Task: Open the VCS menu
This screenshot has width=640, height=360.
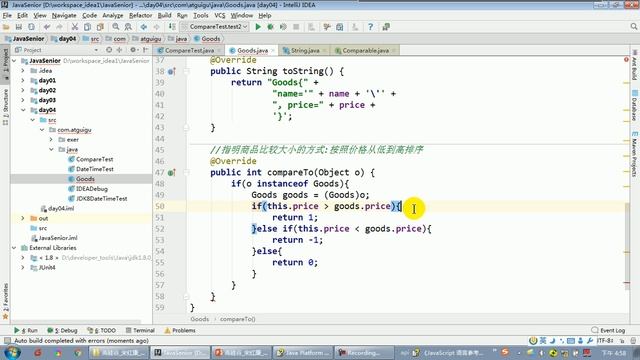Action: (220, 16)
